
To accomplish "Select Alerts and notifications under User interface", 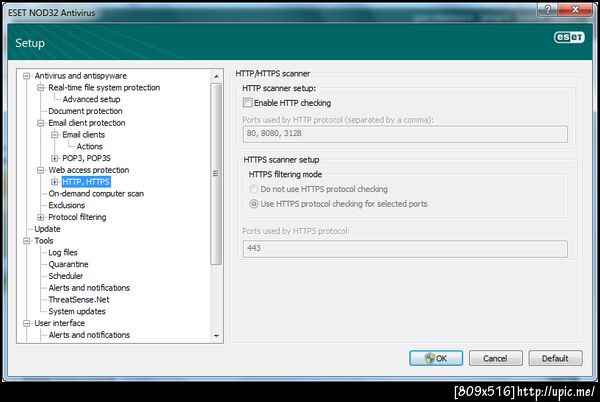I will pyautogui.click(x=89, y=335).
